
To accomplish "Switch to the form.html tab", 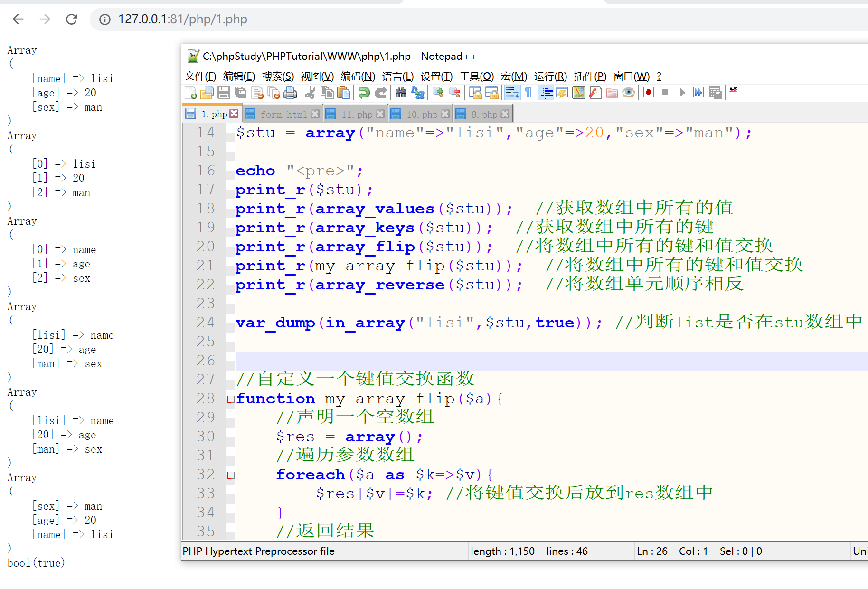I will 283,114.
